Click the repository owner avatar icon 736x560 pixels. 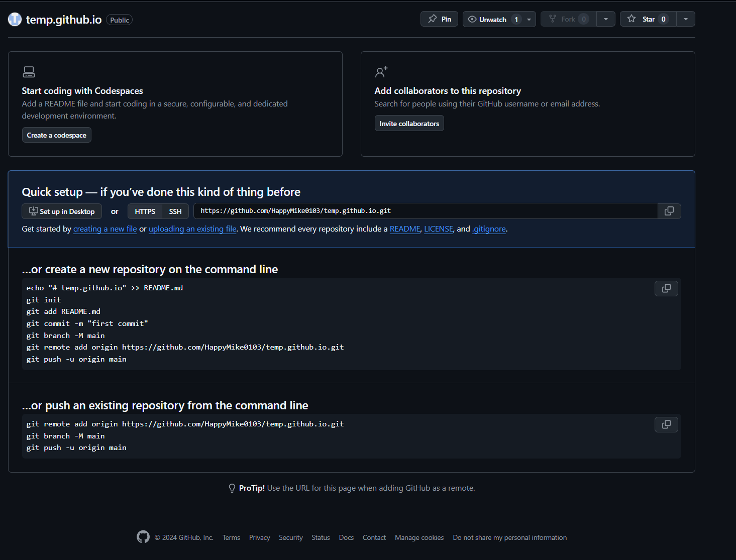[15, 20]
